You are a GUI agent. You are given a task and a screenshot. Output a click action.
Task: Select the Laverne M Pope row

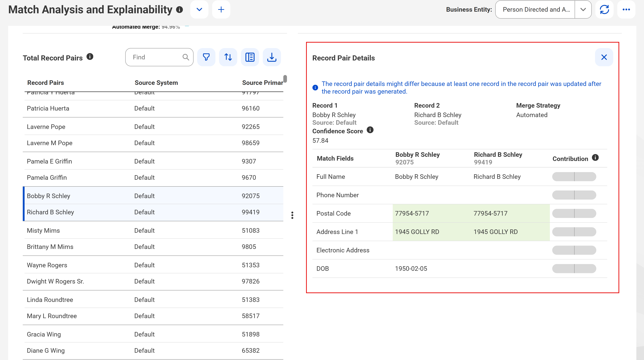(154, 143)
